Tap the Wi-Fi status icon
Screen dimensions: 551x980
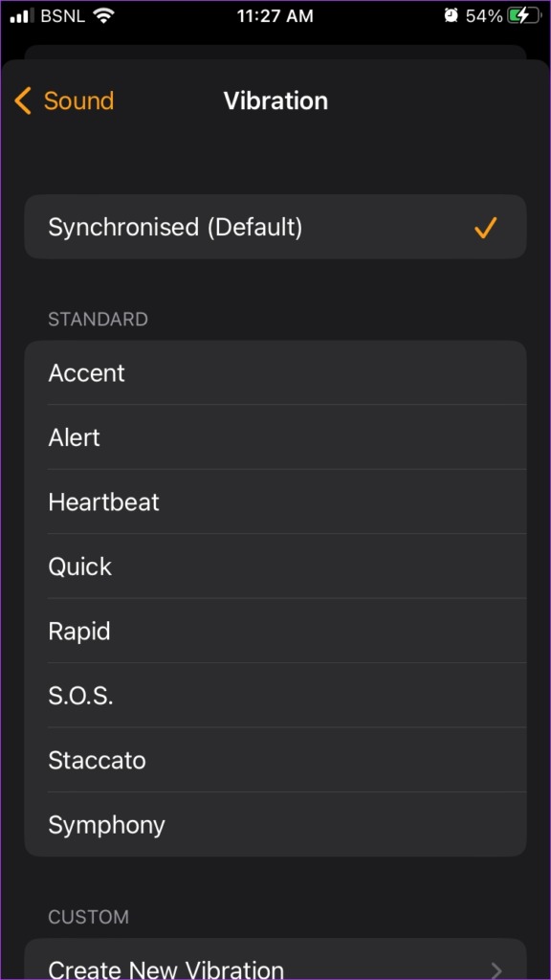click(103, 16)
